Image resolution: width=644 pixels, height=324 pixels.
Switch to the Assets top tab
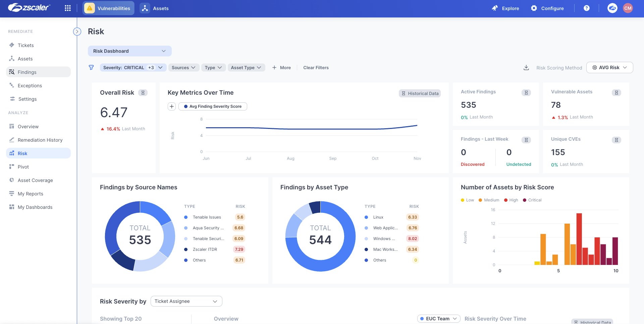tap(155, 8)
